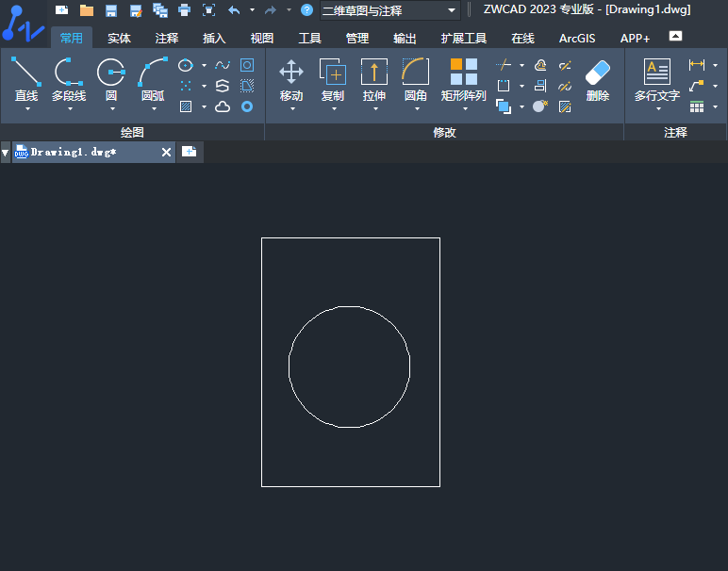The width and height of the screenshot is (728, 571).
Task: Expand the 移动 dropdown arrow
Action: [x=292, y=109]
